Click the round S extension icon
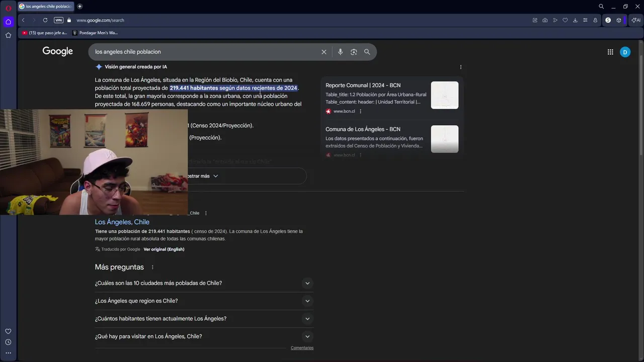The width and height of the screenshot is (644, 362). [x=608, y=20]
